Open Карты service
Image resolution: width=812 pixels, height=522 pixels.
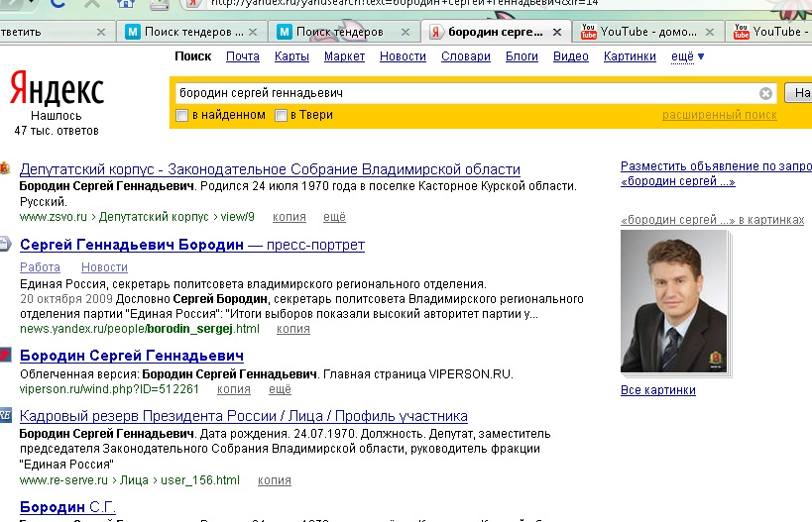click(x=291, y=56)
